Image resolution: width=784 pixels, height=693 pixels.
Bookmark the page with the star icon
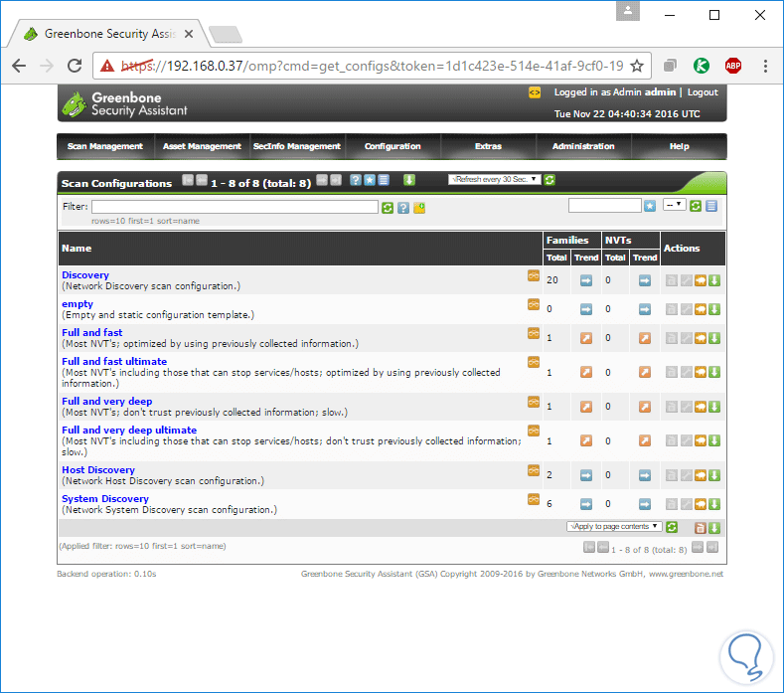[x=637, y=66]
